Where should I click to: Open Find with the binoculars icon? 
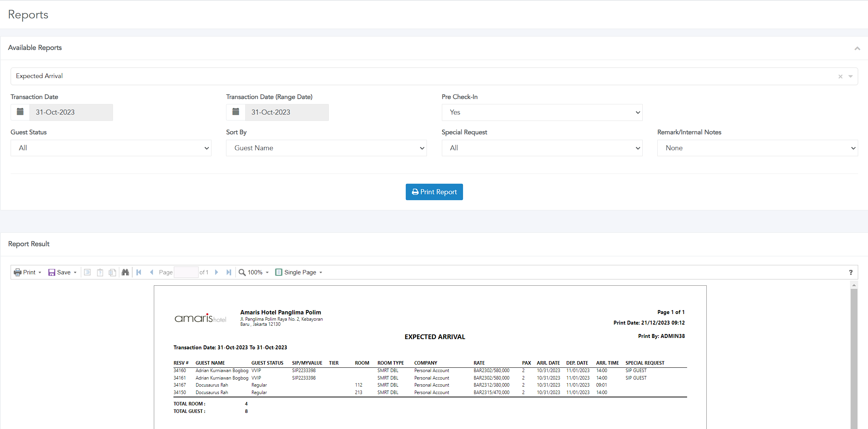pyautogui.click(x=125, y=272)
